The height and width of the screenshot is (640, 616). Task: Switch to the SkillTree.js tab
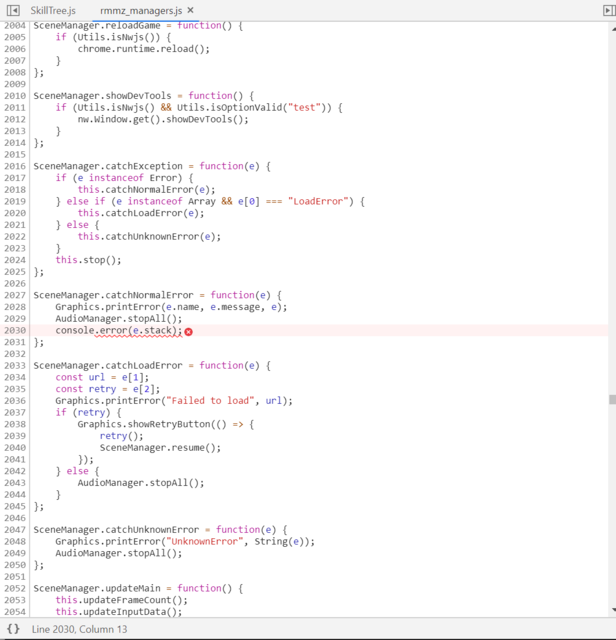[53, 11]
